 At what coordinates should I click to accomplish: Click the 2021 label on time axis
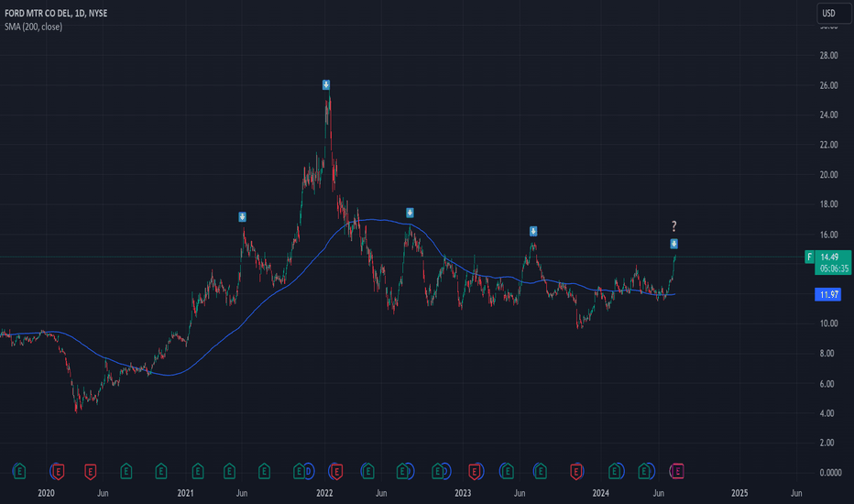pos(185,493)
